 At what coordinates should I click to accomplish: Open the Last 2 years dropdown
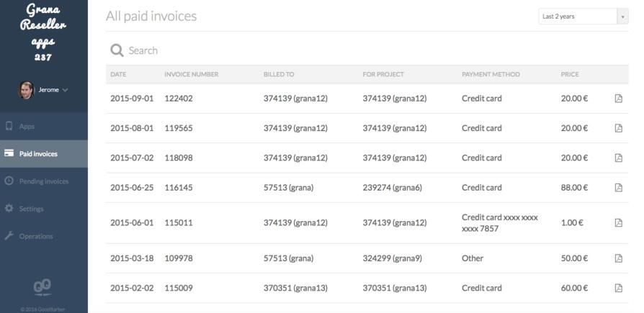(583, 17)
